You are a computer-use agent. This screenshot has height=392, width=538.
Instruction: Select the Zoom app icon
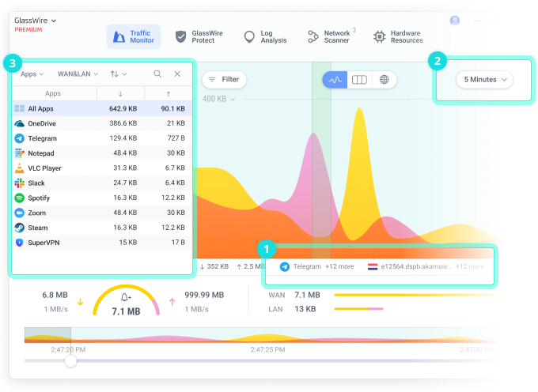[19, 213]
